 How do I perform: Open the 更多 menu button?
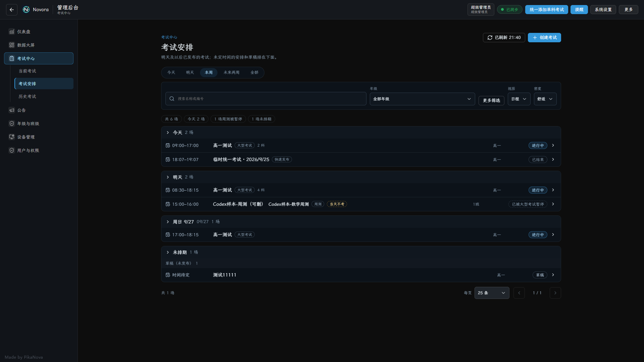coord(629,10)
